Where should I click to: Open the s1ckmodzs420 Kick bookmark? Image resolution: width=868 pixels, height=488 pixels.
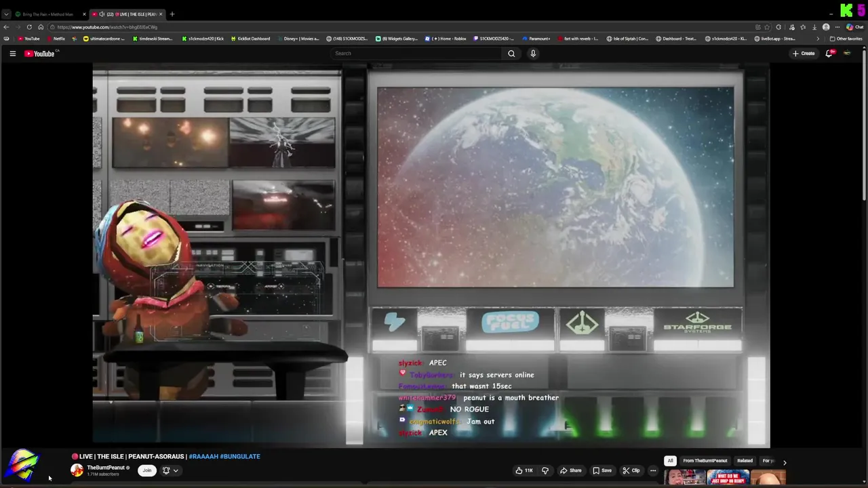tap(203, 39)
